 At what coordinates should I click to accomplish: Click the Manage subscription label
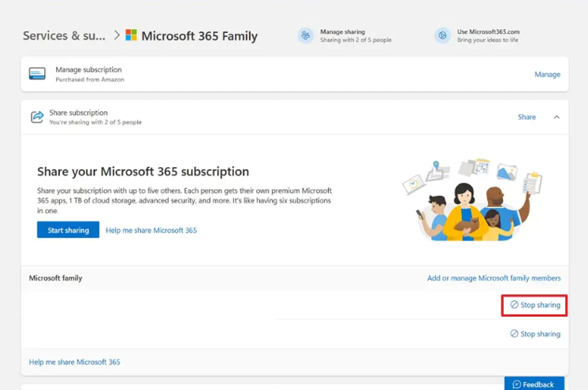(x=88, y=70)
